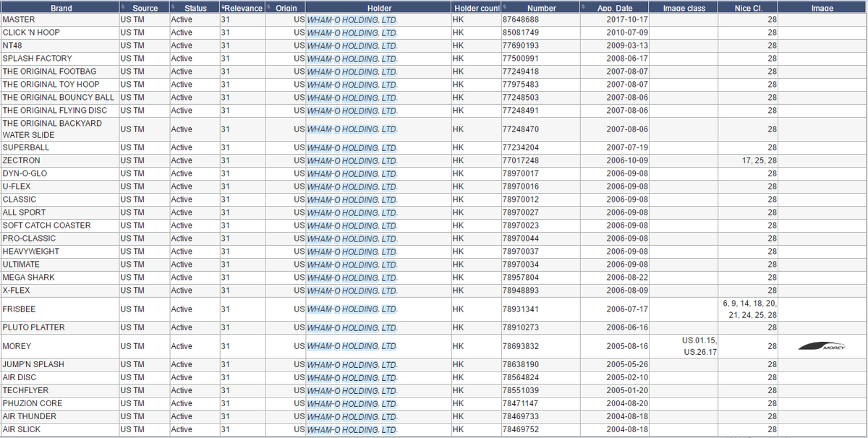Sort by the Status column header

193,8
